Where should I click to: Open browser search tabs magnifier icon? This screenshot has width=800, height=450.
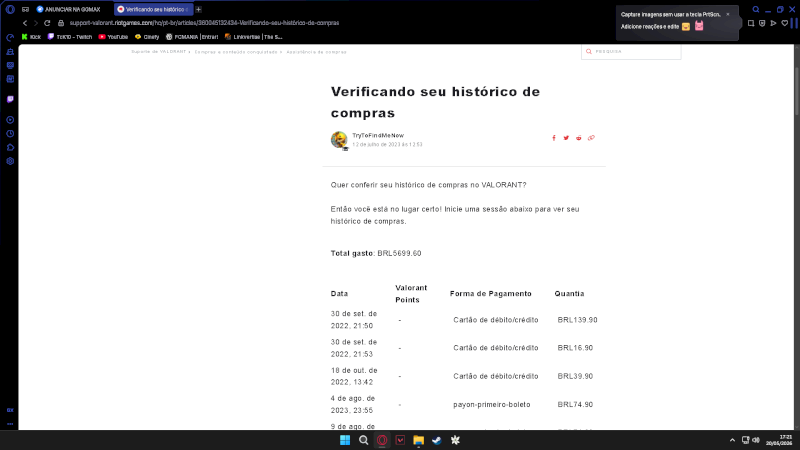pos(756,9)
